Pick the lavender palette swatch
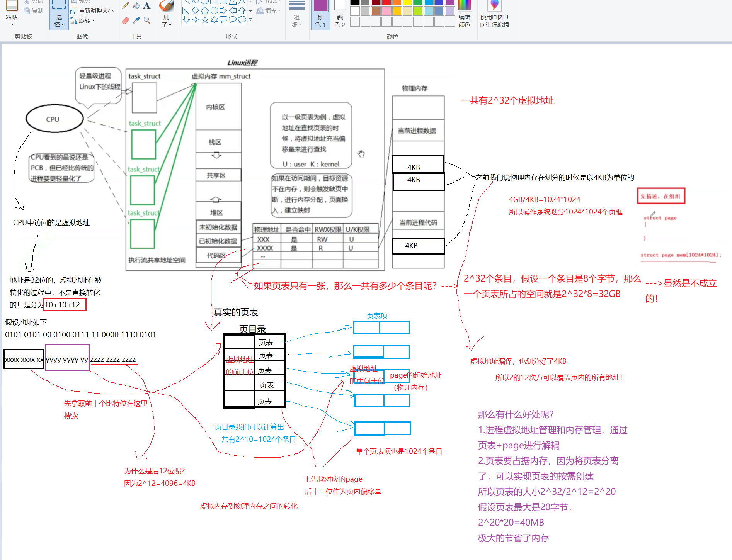Viewport: 732px width, 560px height. point(449,11)
